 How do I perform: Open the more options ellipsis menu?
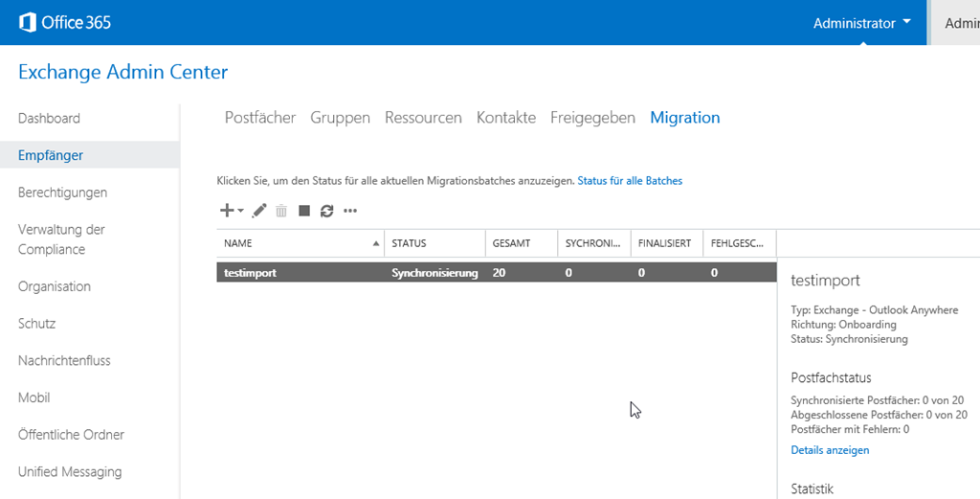(x=350, y=211)
